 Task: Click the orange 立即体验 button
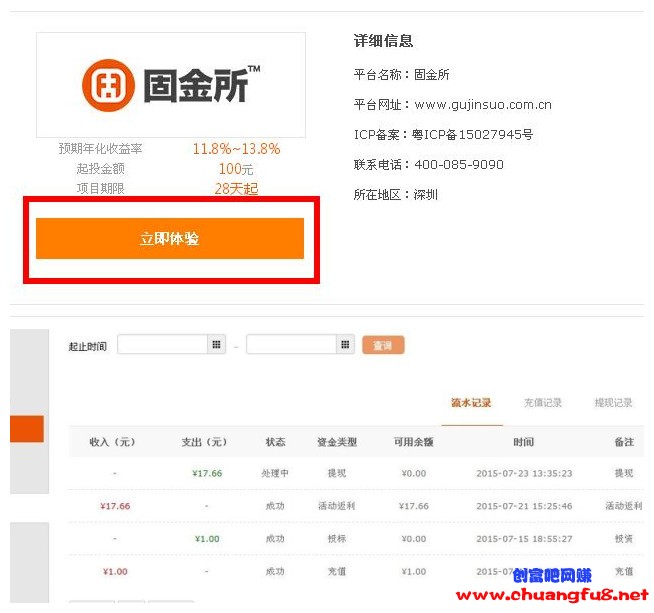click(x=170, y=239)
